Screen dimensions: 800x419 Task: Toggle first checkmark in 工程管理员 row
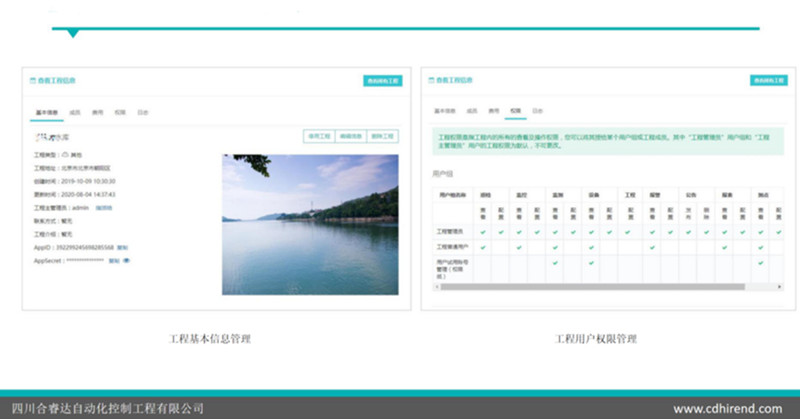point(484,231)
